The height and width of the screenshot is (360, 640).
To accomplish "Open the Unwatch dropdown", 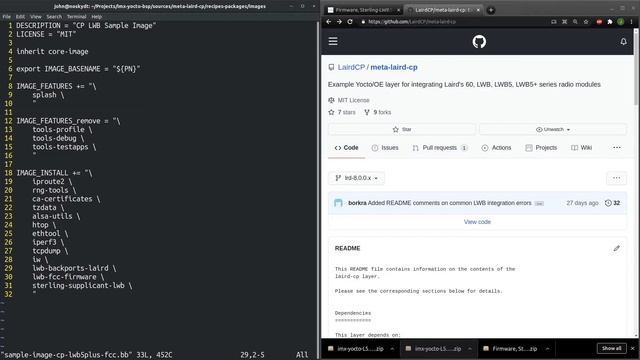I will [x=553, y=129].
